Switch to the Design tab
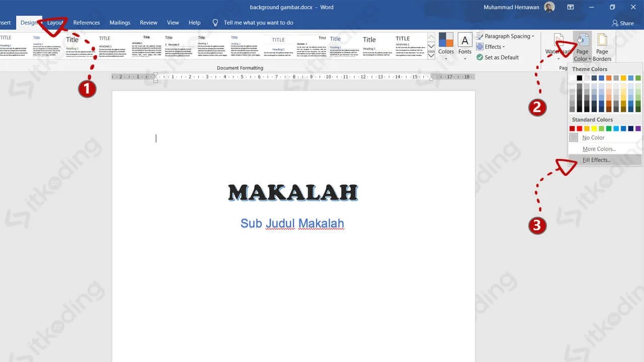644x362 pixels. coord(29,23)
